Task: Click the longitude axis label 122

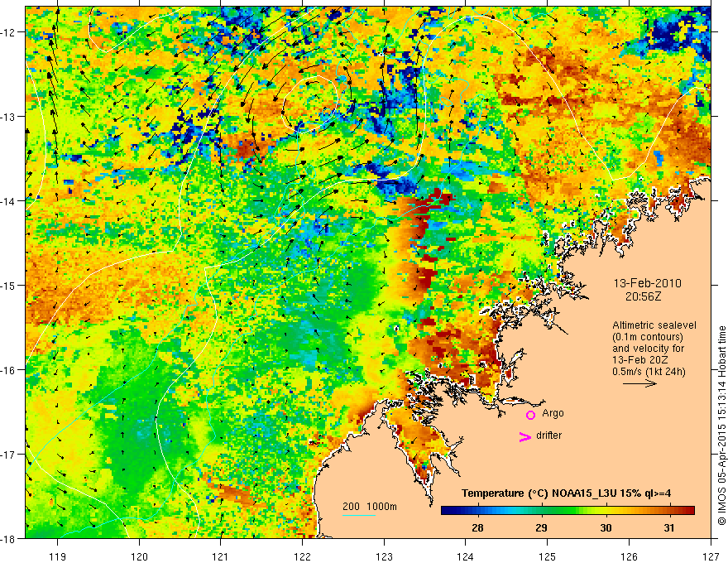Action: click(x=302, y=556)
